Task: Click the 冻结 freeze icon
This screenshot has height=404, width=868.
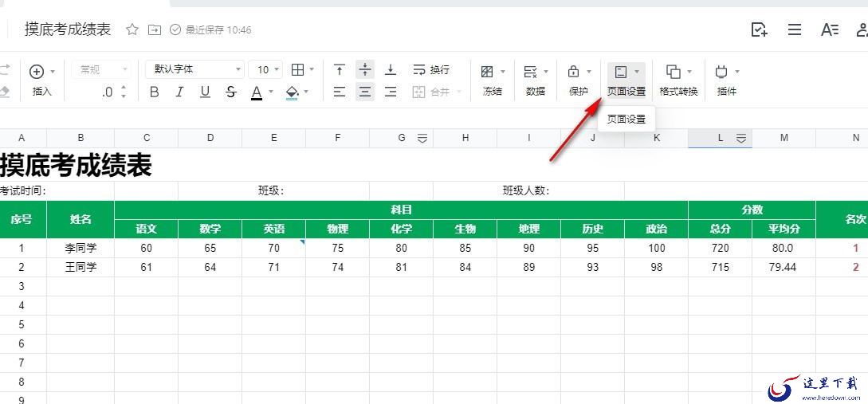Action: pyautogui.click(x=487, y=72)
